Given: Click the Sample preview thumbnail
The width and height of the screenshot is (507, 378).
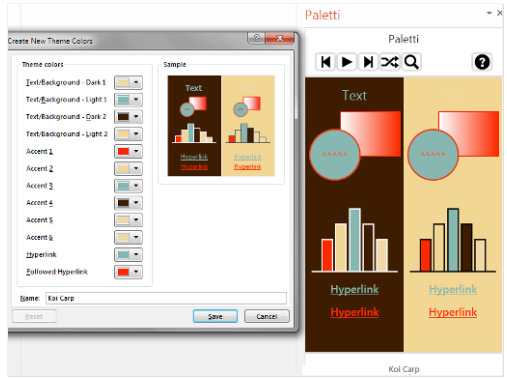Looking at the screenshot, I should [x=221, y=126].
